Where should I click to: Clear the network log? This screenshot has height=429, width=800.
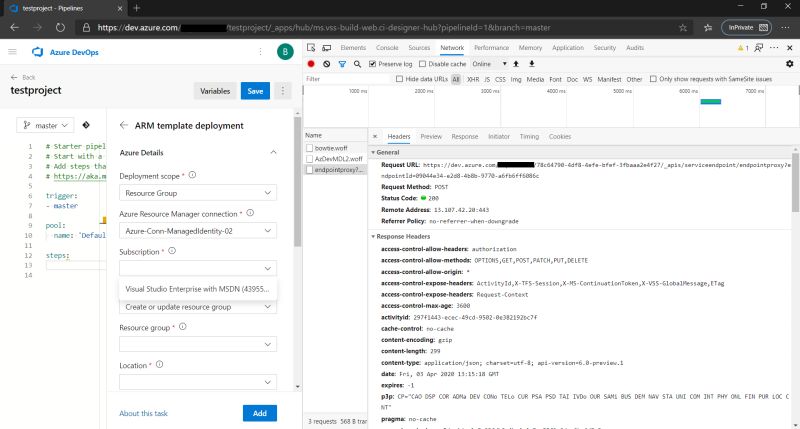327,64
